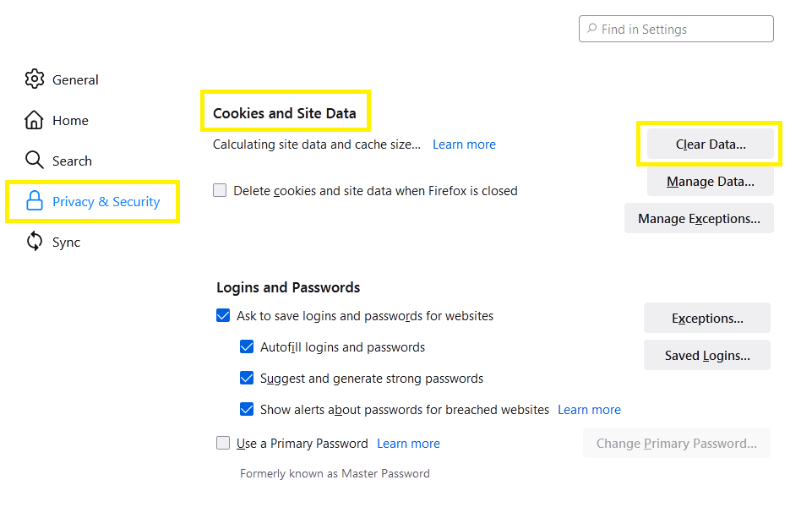Screen dimensions: 812x518
Task: Click the Clear Data button
Action: 711,144
